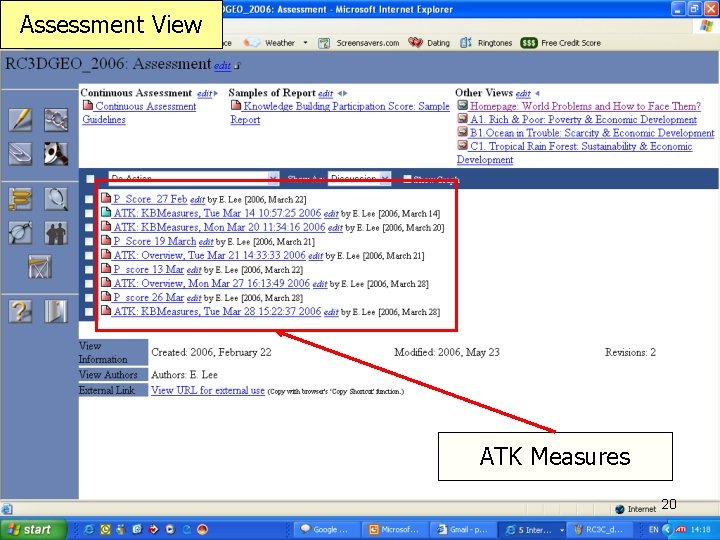Screen dimensions: 720x540
Task: Click the Internet Explorer quick launch icon
Action: pyautogui.click(x=89, y=529)
